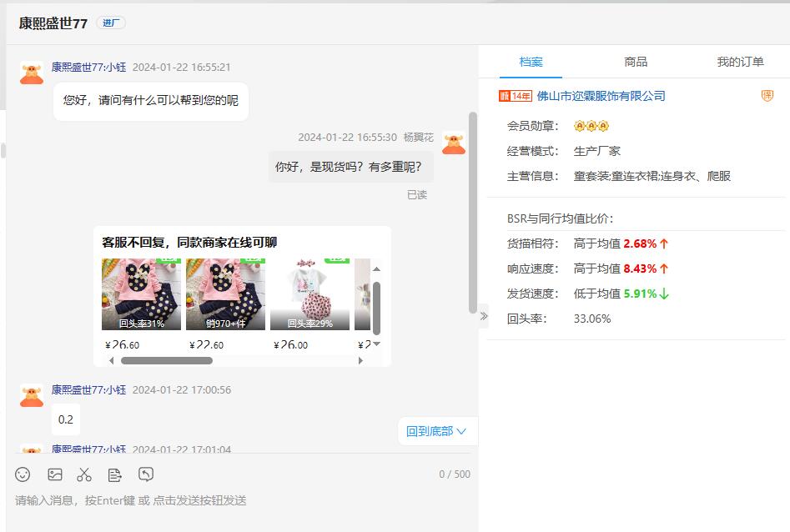
Task: Open the white shirt product priced ¥26.00
Action: [x=309, y=294]
